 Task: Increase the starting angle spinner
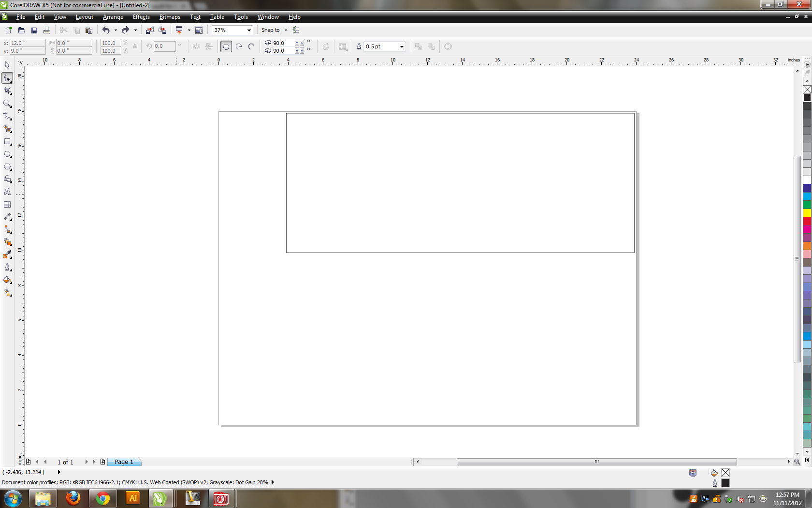pyautogui.click(x=302, y=43)
